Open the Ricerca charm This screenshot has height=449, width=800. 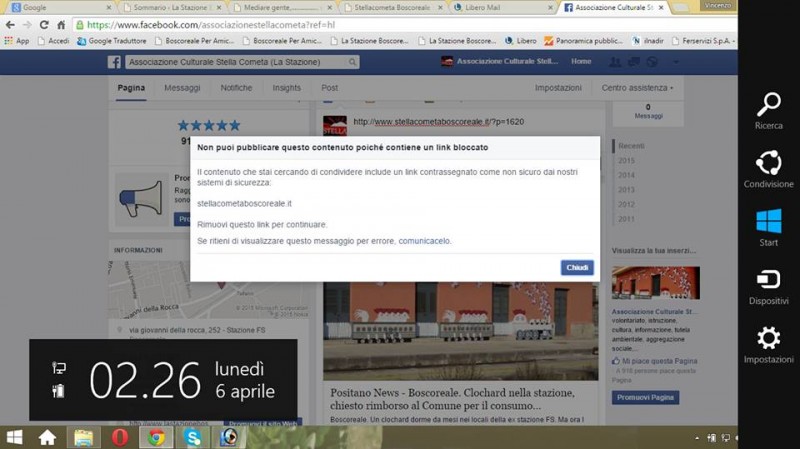(768, 111)
